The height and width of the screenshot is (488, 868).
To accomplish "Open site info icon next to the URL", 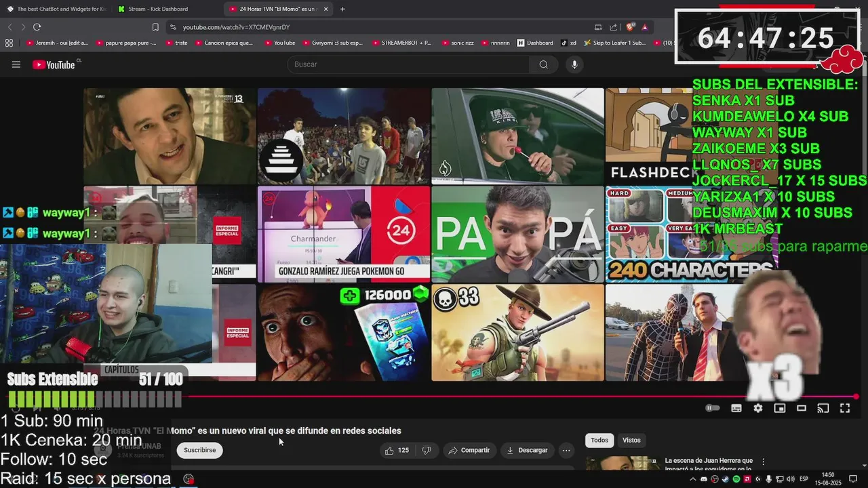I will point(173,27).
